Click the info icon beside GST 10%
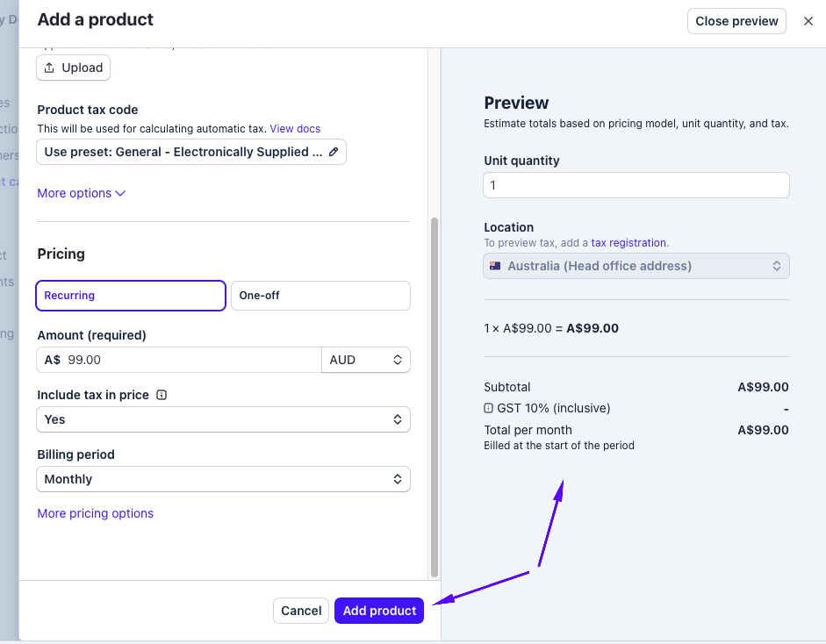Viewport: 826px width, 644px height. click(x=489, y=408)
